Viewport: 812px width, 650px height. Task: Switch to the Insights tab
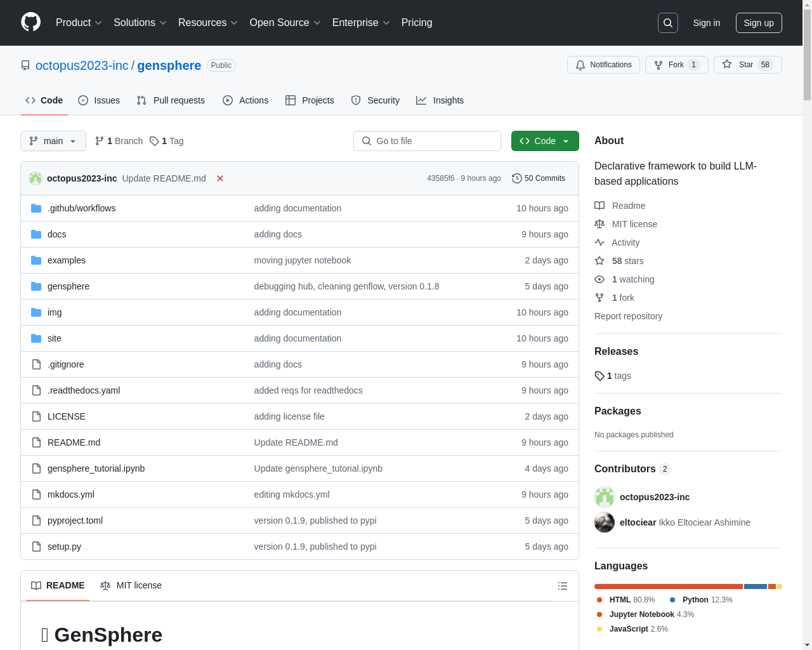[440, 100]
